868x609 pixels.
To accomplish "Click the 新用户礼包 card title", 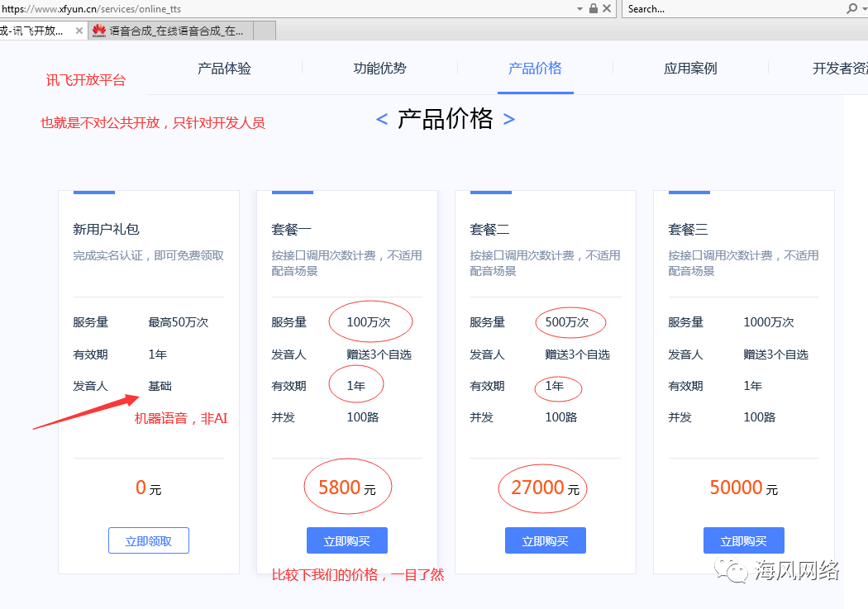I will click(x=106, y=229).
